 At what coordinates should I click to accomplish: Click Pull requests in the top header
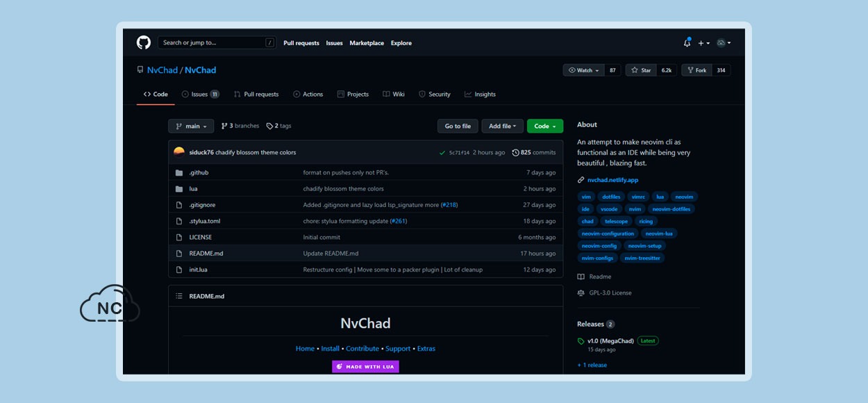tap(301, 43)
